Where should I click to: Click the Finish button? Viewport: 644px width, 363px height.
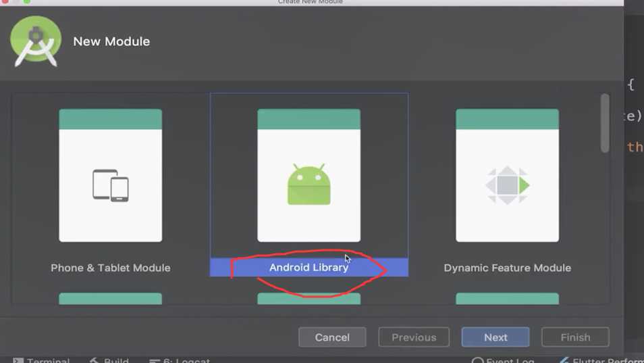click(x=575, y=337)
